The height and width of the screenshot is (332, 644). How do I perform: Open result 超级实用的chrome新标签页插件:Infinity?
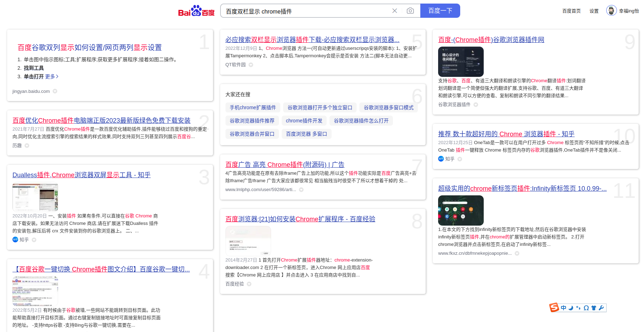click(x=522, y=188)
